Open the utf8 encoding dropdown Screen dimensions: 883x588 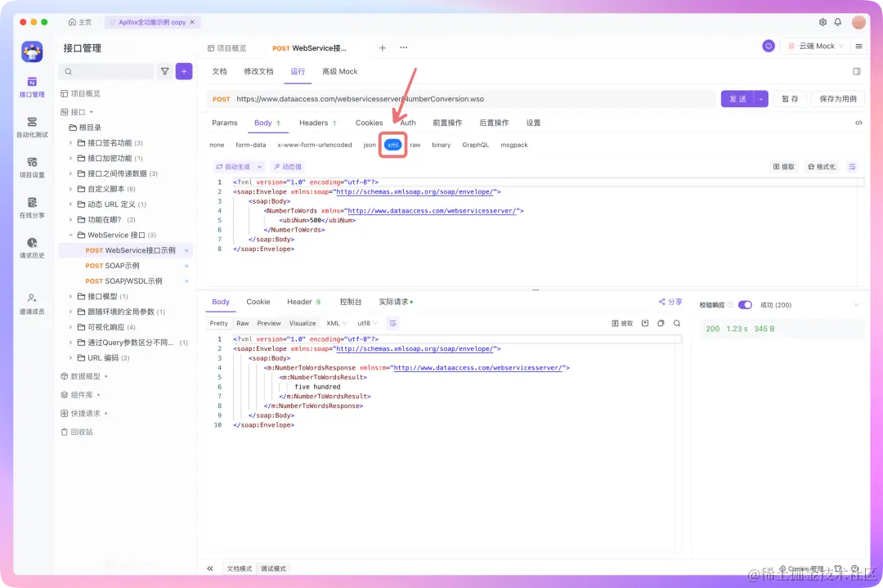pos(367,323)
